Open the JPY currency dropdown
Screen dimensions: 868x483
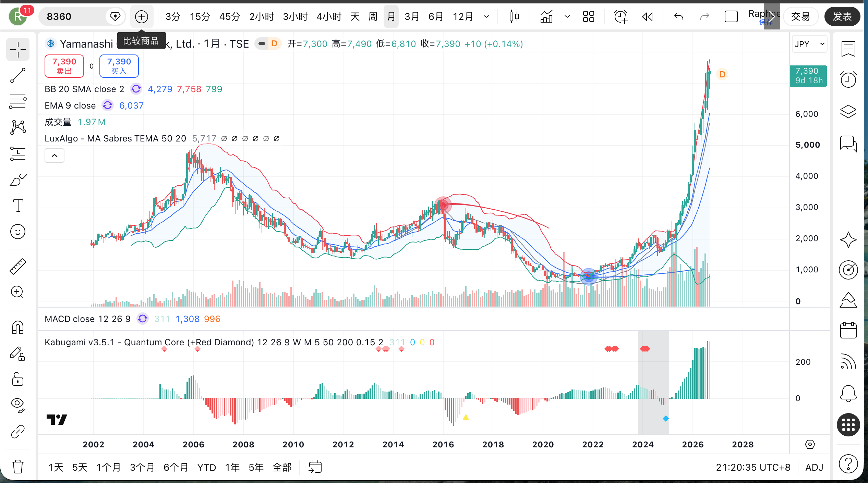coord(809,44)
